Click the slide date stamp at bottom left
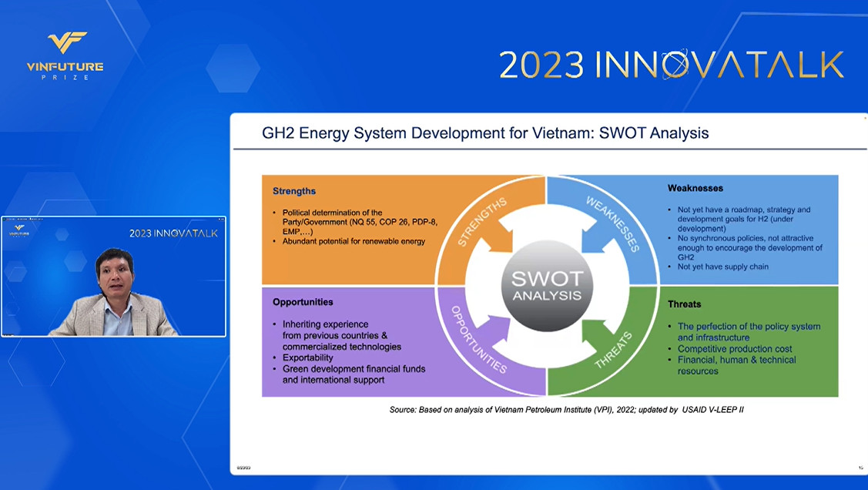 click(243, 468)
